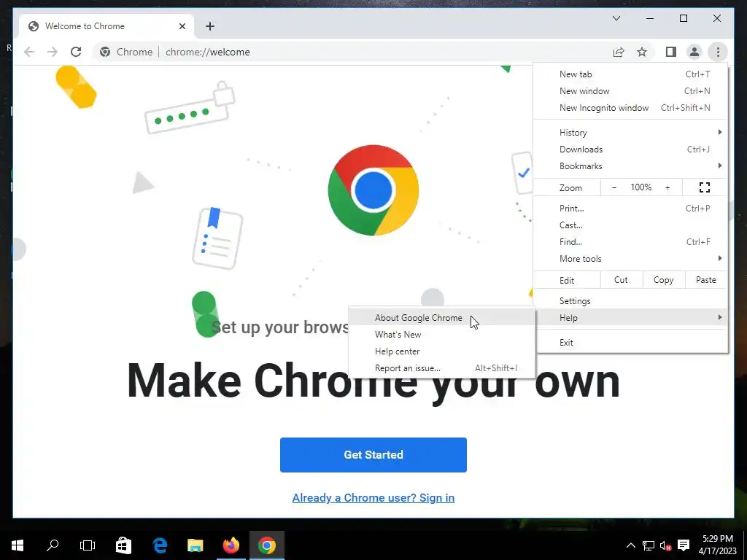Open a new tab with the plus icon
Screen dimensions: 747x560
click(210, 26)
